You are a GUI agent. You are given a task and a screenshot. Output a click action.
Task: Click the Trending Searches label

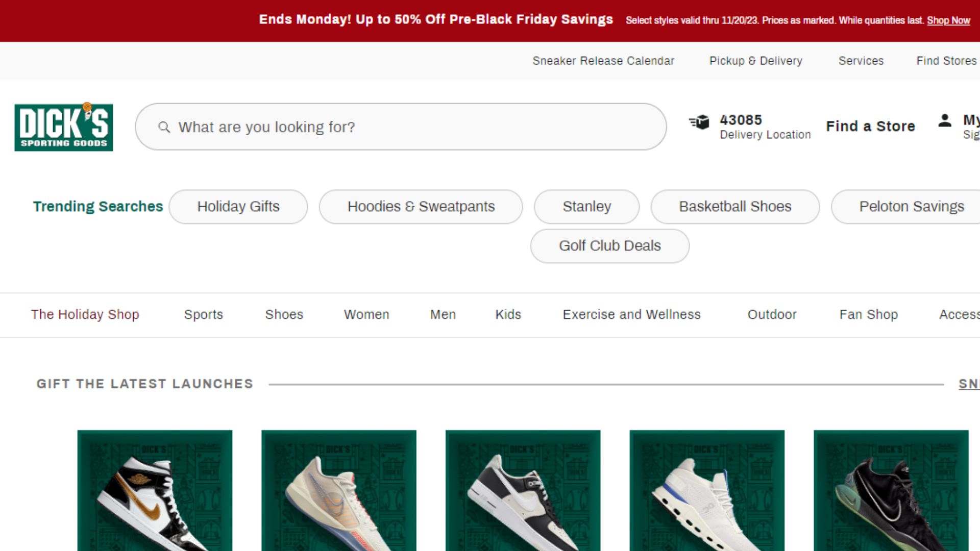coord(98,207)
